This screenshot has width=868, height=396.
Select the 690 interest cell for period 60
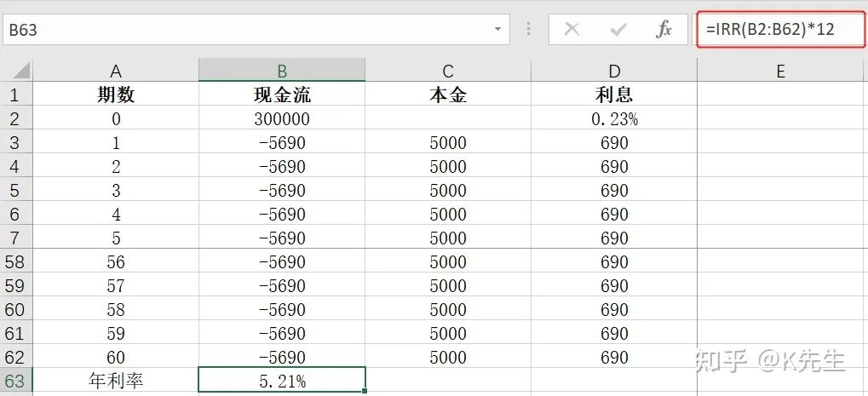coord(614,357)
